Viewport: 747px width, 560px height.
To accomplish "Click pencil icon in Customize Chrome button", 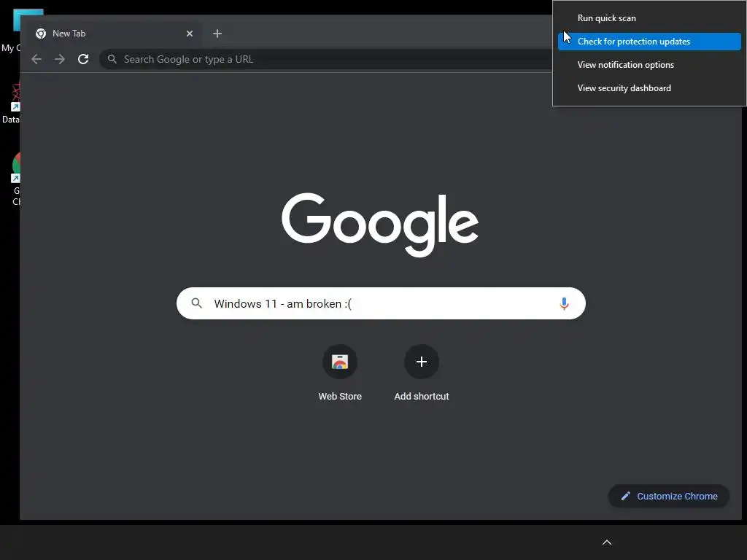I will (625, 496).
